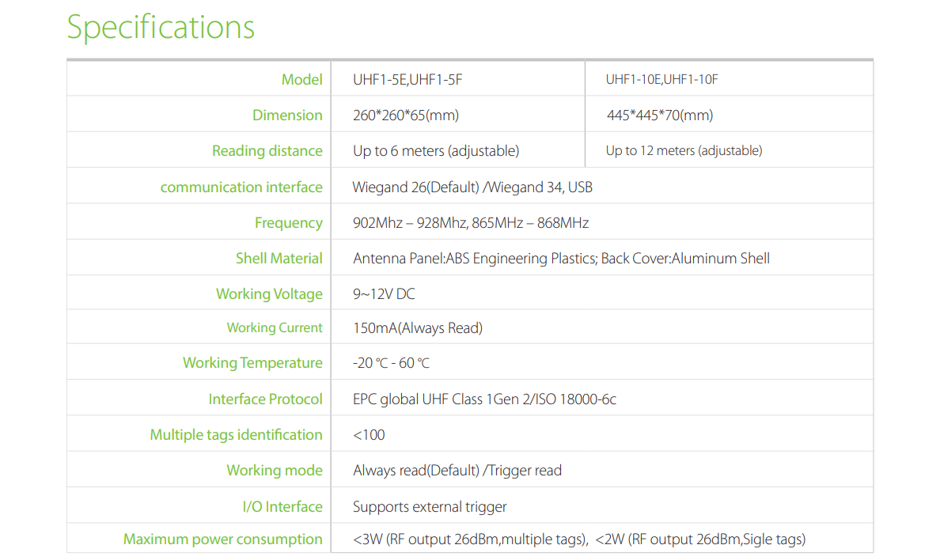Select the communication interface label
Screen dimensions: 940x560
pyautogui.click(x=241, y=187)
